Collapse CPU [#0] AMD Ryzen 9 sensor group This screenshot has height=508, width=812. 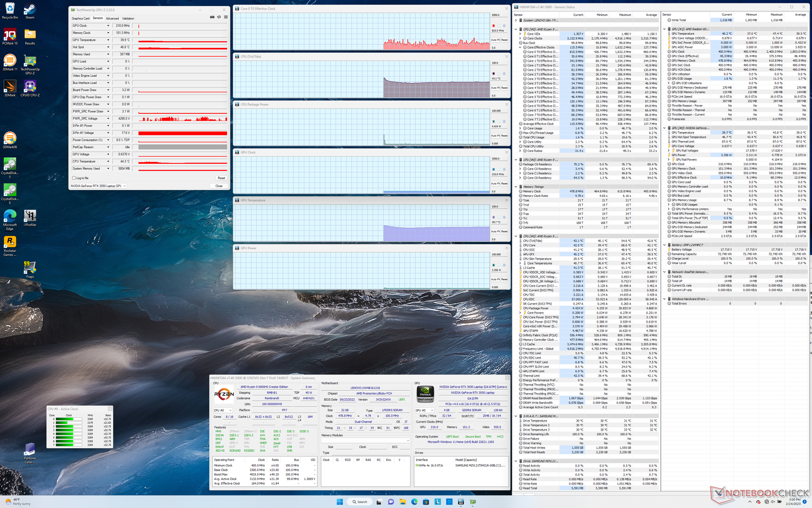[516, 30]
